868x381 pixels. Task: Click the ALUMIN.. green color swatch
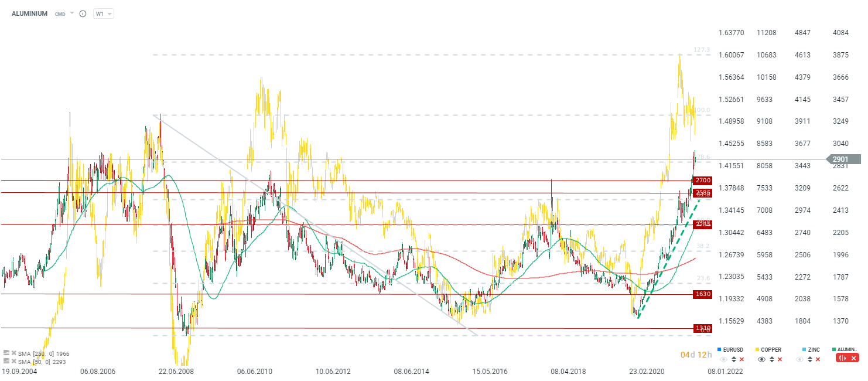tap(834, 349)
